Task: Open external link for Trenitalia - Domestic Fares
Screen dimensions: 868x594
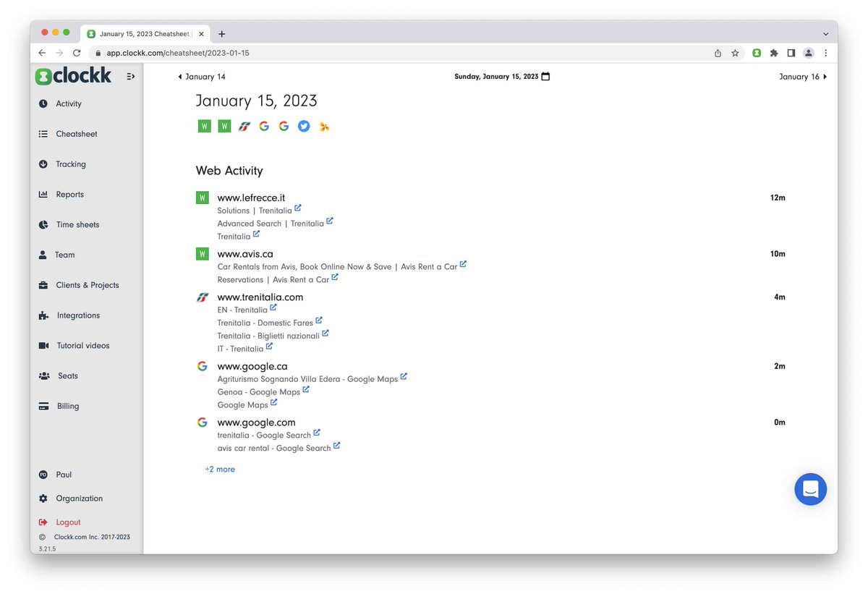Action: click(319, 321)
